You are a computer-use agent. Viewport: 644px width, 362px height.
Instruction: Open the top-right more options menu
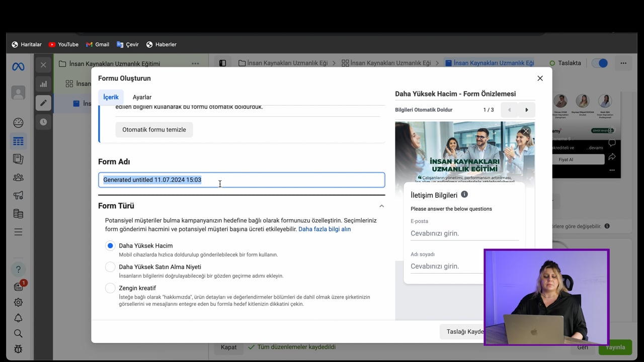pos(623,63)
